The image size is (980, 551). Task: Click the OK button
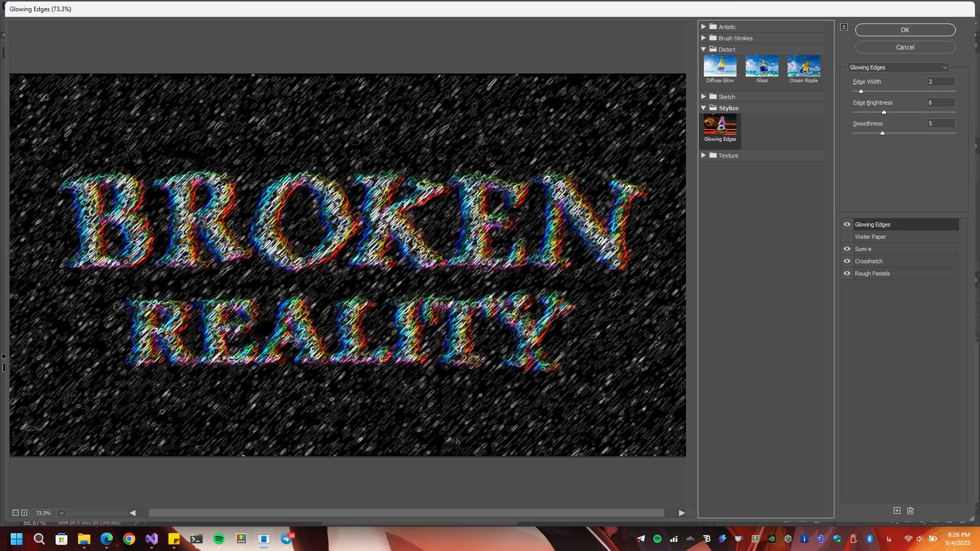(x=904, y=30)
